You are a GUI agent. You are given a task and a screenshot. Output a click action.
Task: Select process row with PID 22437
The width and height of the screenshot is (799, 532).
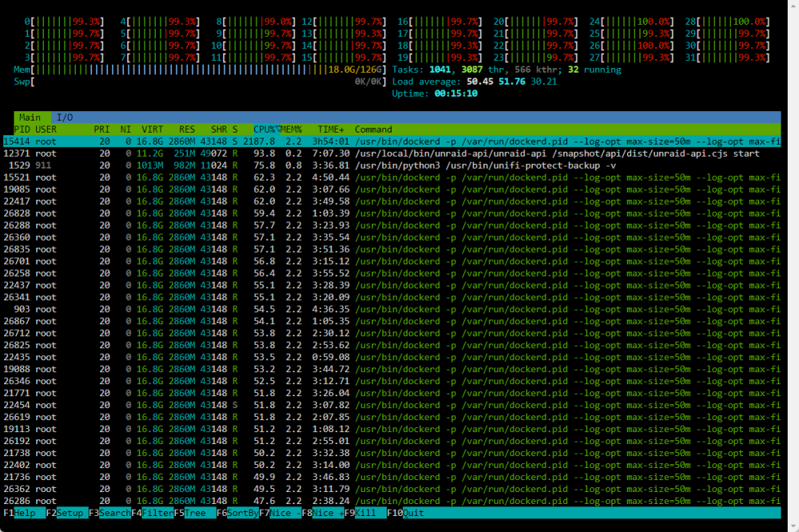392,285
